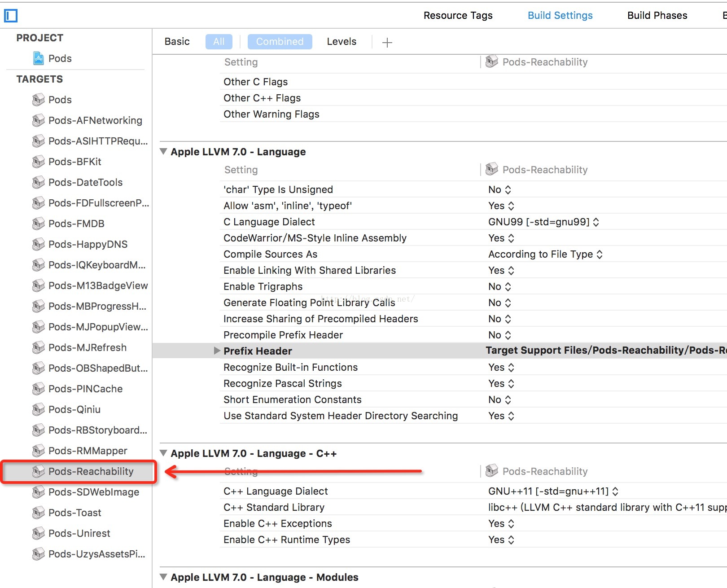Open C++ Standard Library libc++ popup
Screen dimensions: 727x588
tap(607, 507)
